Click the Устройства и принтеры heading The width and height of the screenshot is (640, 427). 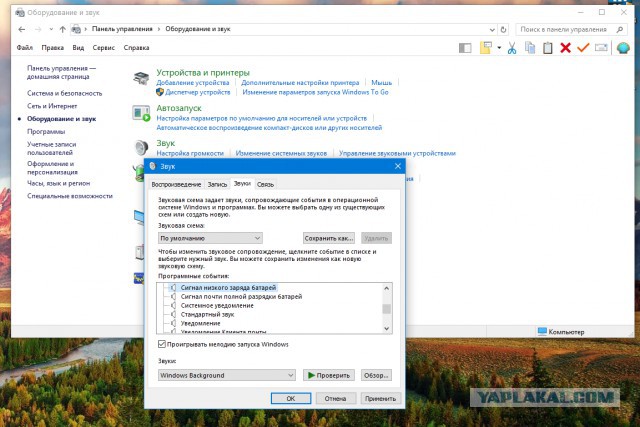(203, 73)
